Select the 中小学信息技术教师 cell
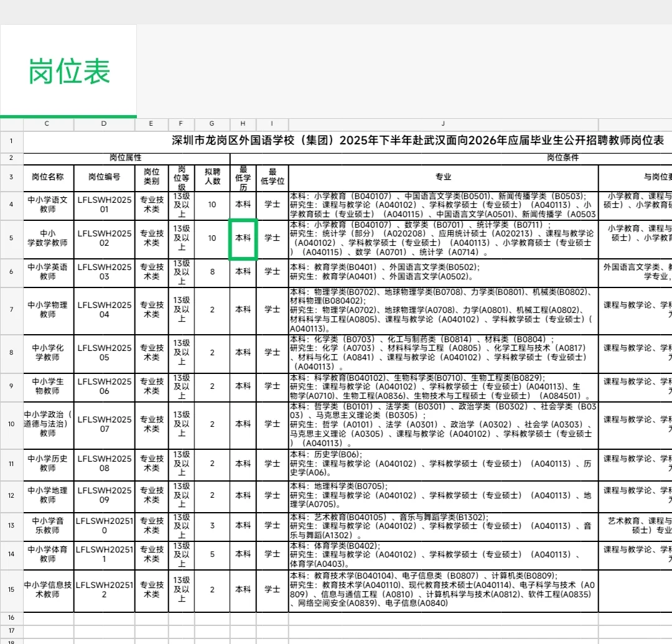The height and width of the screenshot is (644, 672). tap(49, 590)
